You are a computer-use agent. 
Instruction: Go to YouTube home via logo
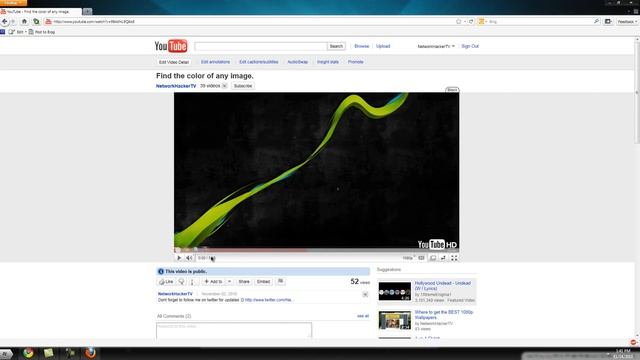171,46
